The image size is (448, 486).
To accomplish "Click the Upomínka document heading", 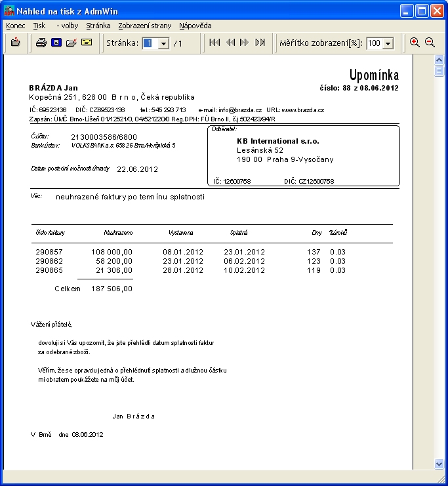I will tap(374, 75).
